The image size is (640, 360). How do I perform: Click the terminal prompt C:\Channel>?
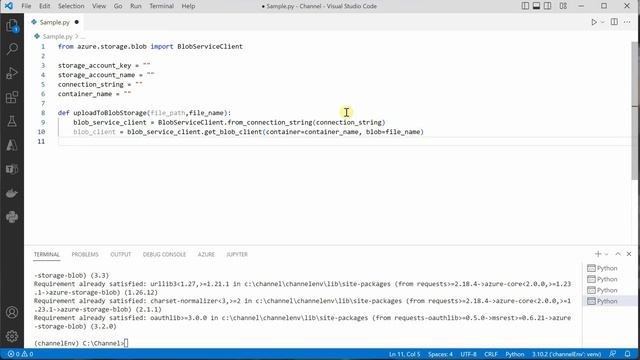(103, 343)
